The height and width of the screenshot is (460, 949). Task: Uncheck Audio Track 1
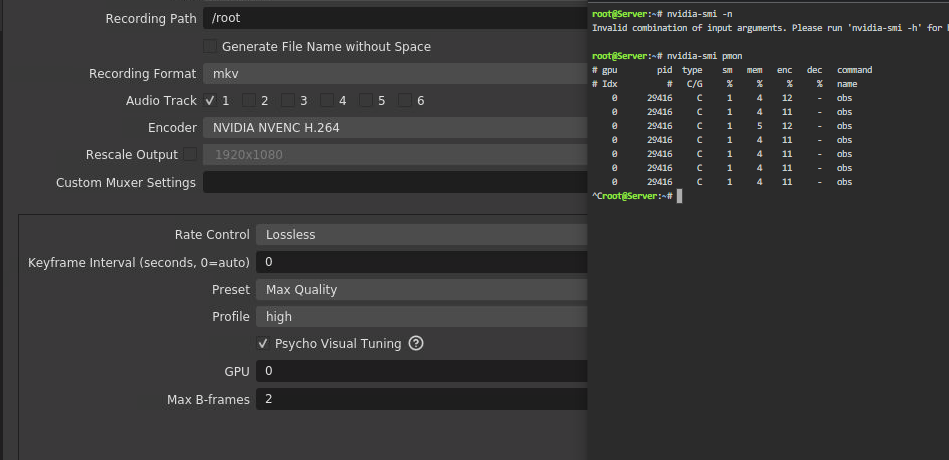[210, 100]
